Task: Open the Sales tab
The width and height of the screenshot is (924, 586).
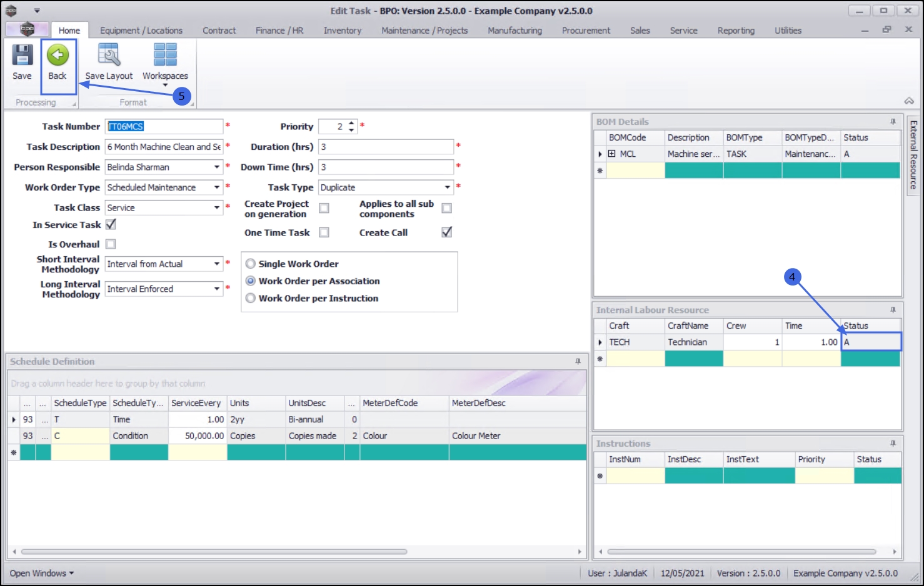Action: 640,30
